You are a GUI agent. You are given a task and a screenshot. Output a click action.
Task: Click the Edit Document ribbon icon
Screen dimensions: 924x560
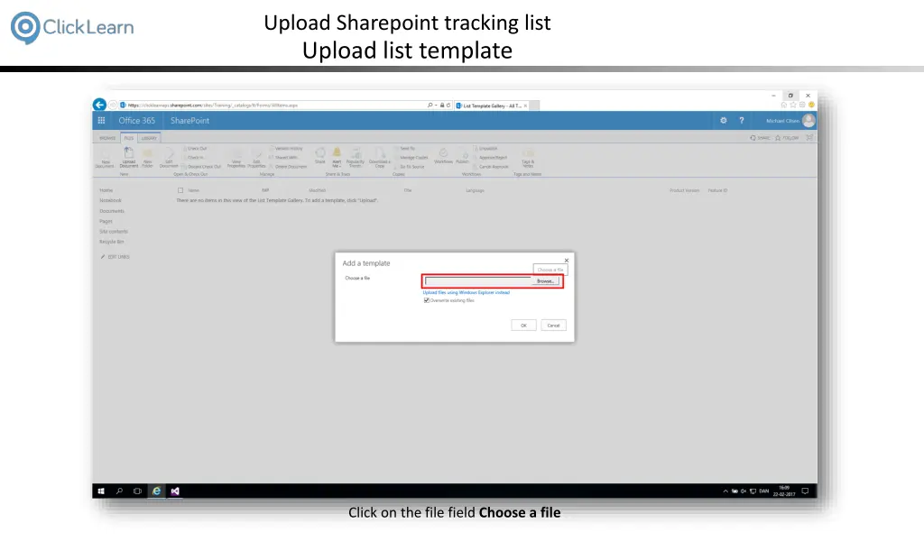(169, 158)
